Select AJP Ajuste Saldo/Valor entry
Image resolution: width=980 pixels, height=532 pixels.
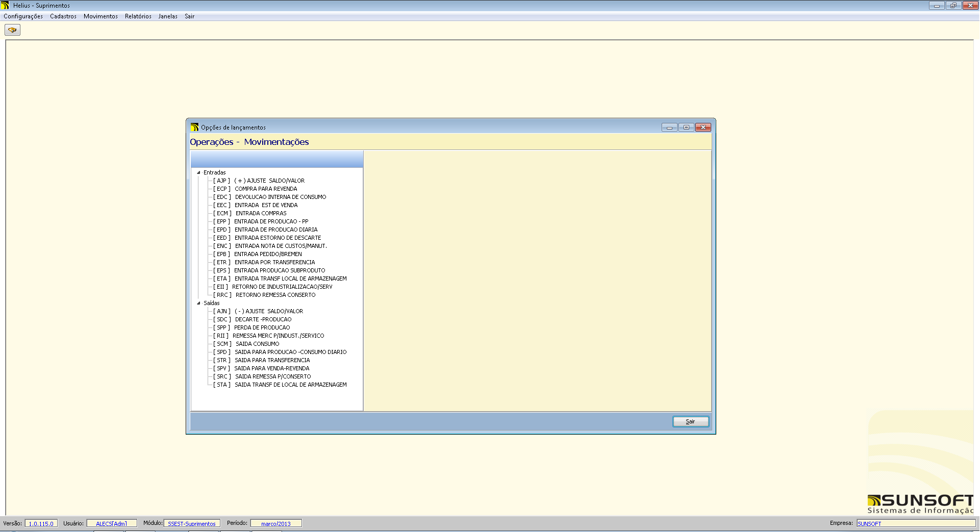point(269,181)
